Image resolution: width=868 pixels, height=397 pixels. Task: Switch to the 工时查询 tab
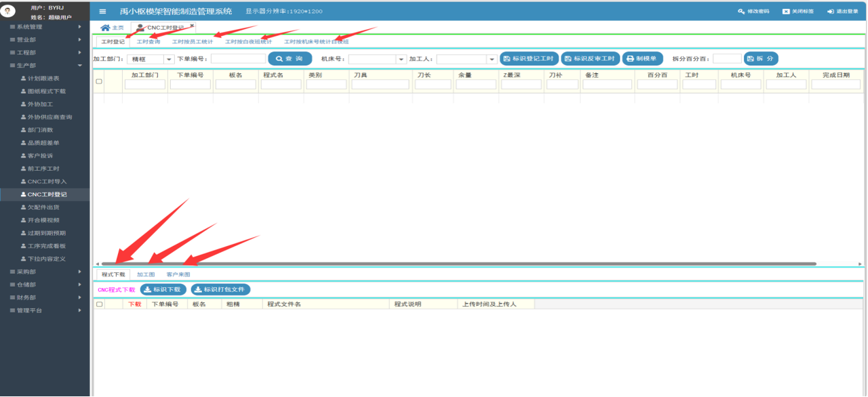tap(148, 42)
